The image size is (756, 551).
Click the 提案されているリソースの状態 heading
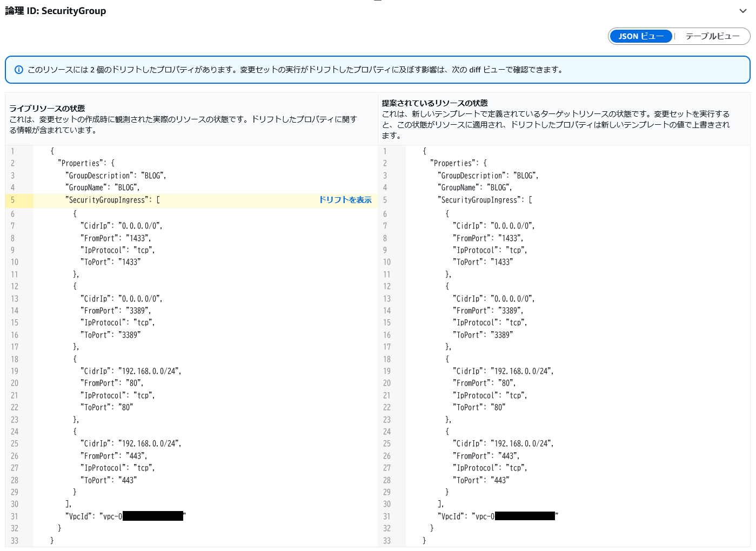[x=434, y=103]
